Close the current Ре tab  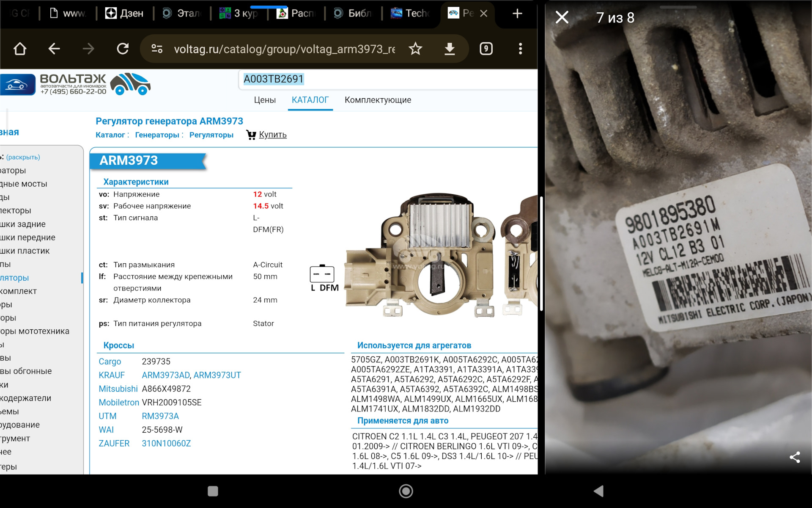click(x=484, y=14)
